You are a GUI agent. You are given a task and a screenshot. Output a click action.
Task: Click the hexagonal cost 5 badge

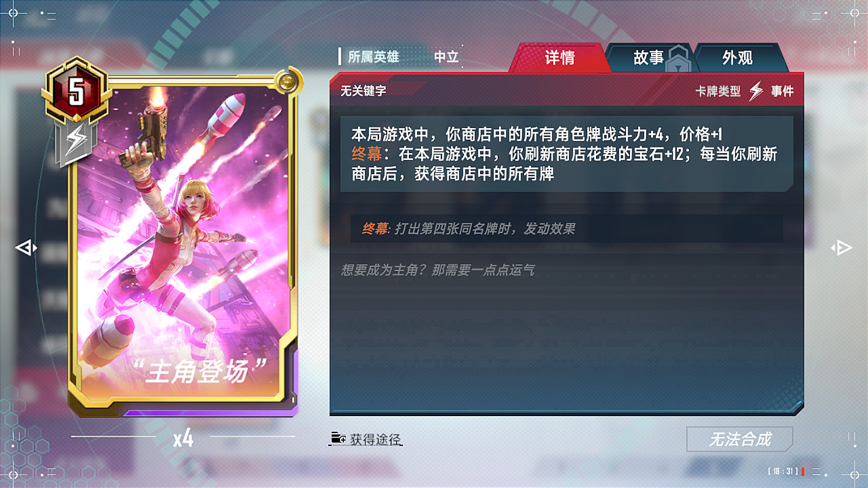pos(76,90)
